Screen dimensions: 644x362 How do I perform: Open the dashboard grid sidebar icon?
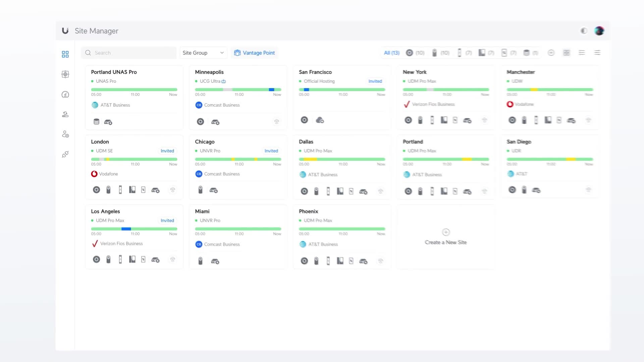(x=65, y=54)
